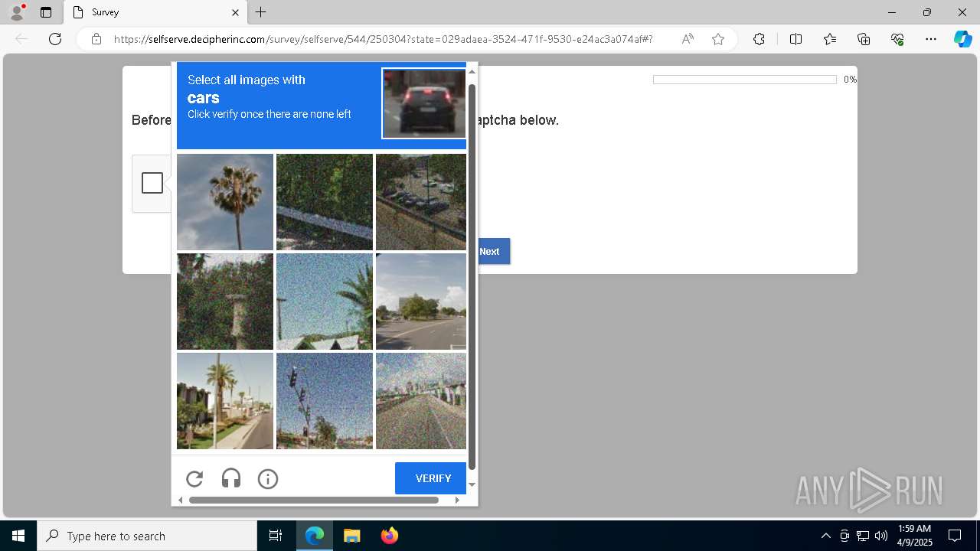Select the stone pillar in bushes tile
Viewport: 980px width, 551px height.
point(225,302)
